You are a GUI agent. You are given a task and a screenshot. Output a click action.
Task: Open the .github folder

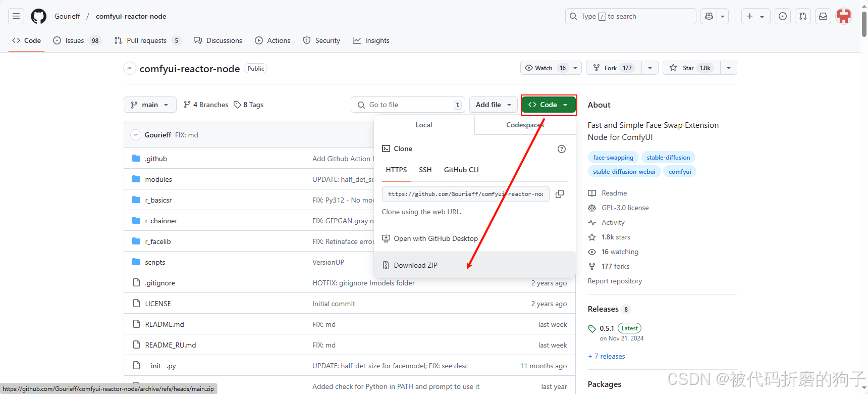point(156,159)
